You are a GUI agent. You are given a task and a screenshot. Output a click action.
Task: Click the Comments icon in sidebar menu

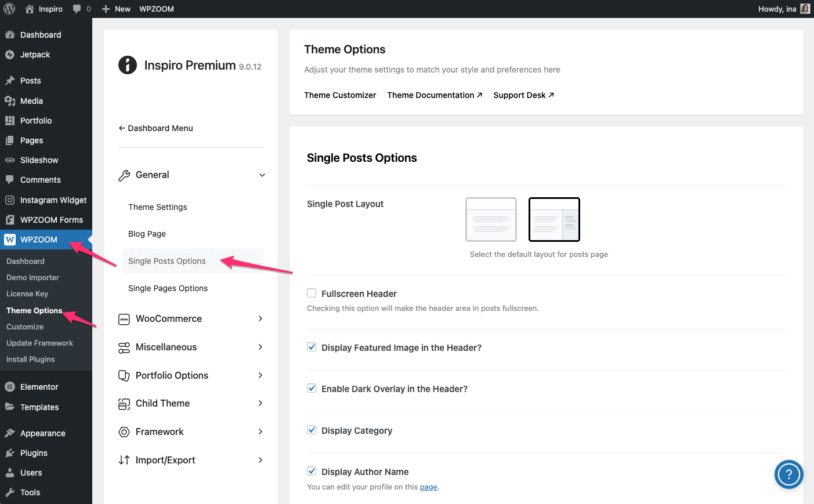(10, 180)
